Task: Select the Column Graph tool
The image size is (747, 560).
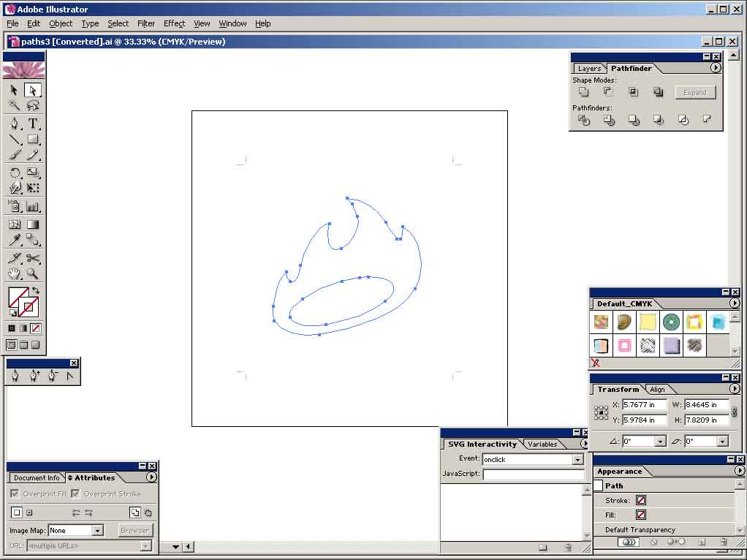Action: [x=32, y=206]
